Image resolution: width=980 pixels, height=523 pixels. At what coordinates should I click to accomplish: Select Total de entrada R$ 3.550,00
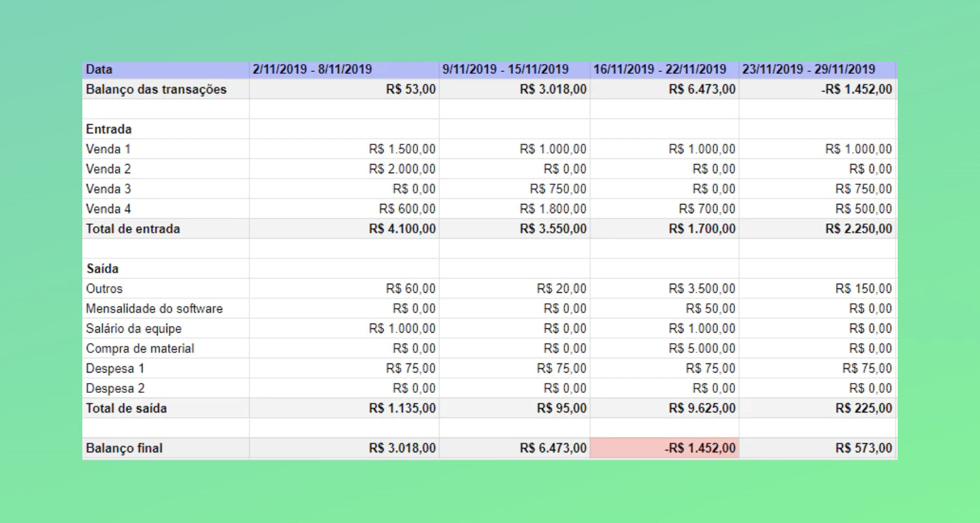pos(515,229)
